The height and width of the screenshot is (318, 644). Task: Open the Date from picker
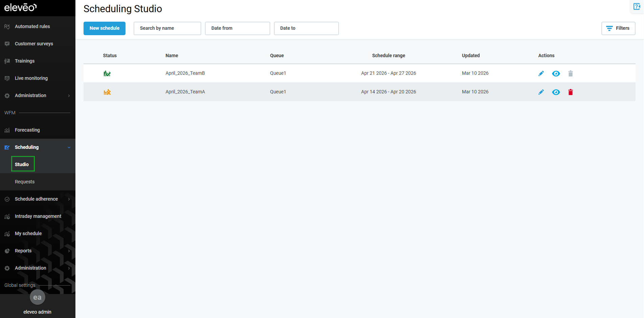coord(237,28)
